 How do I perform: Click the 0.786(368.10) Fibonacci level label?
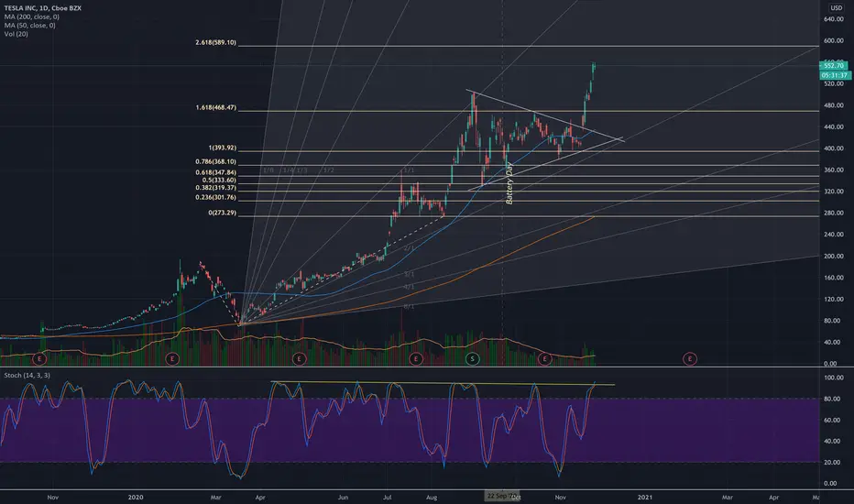(x=215, y=162)
